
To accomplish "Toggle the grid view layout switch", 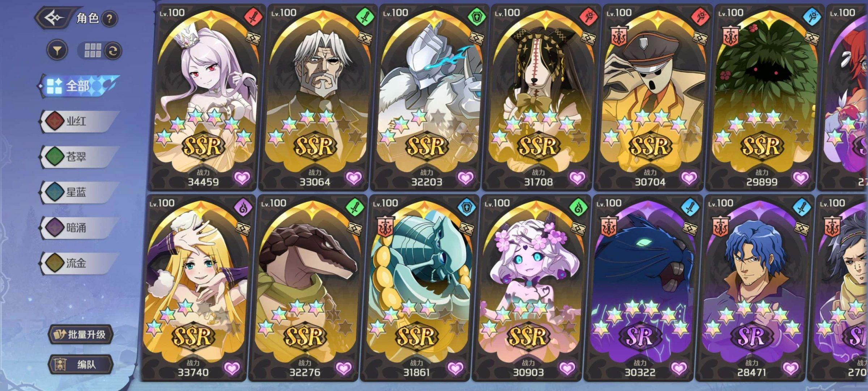I will click(x=100, y=51).
